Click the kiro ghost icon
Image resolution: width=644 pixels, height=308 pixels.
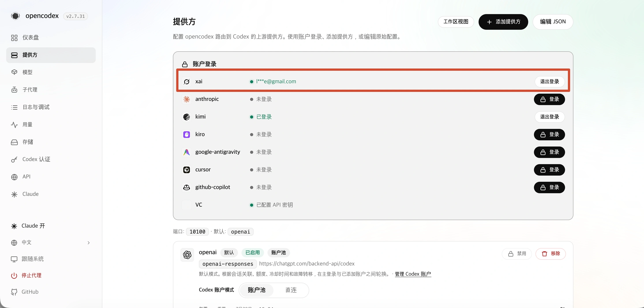(x=187, y=135)
